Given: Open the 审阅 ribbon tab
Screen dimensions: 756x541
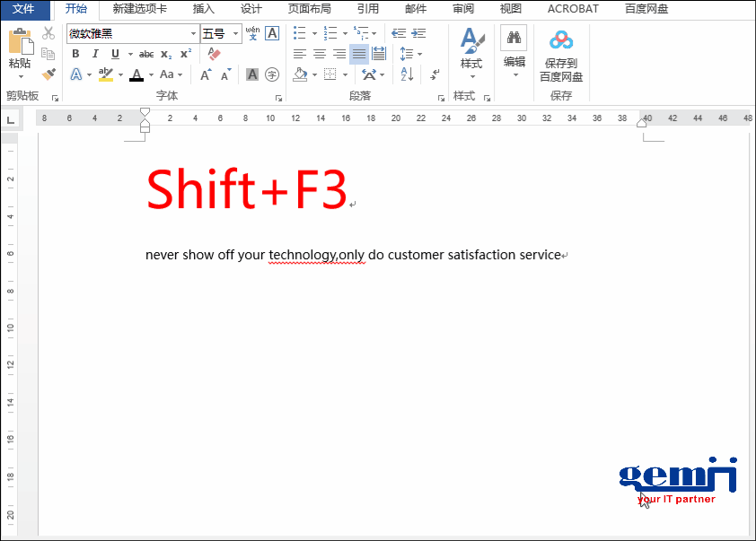Looking at the screenshot, I should click(462, 8).
